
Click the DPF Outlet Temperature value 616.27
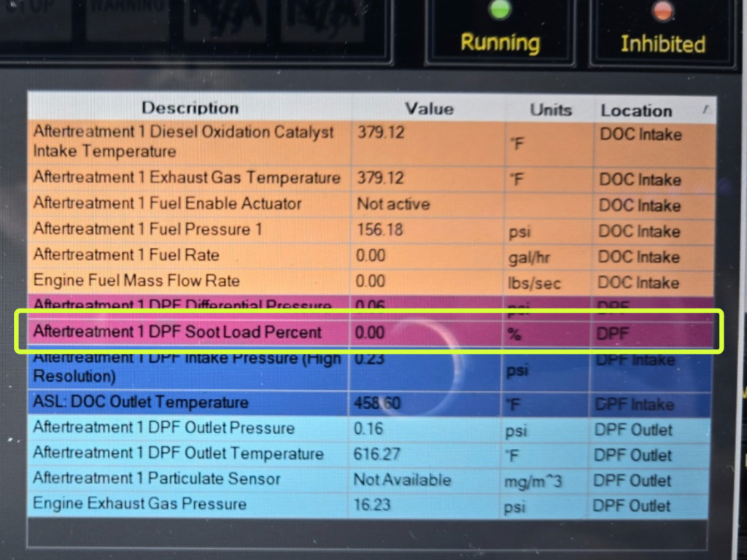click(x=377, y=454)
